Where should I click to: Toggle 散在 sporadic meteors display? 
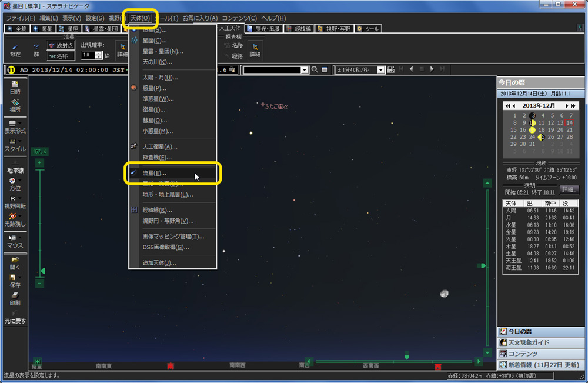coord(15,50)
